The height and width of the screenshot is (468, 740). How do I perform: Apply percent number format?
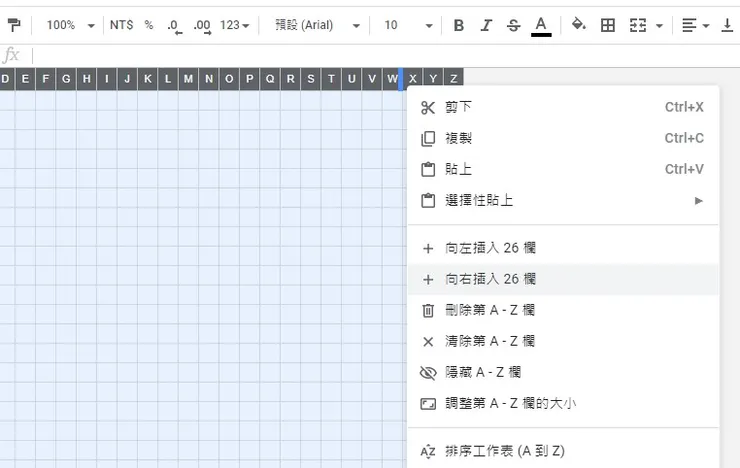[149, 25]
